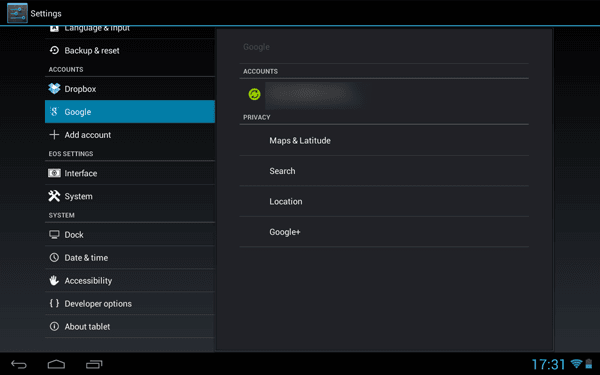Tap the green sync icon for the account
The image size is (600, 375).
tap(254, 94)
